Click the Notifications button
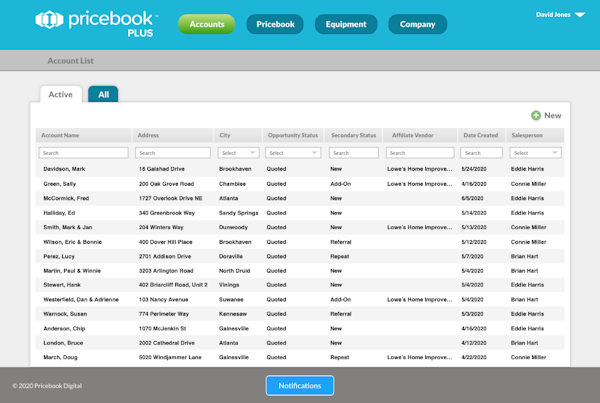 (x=300, y=385)
